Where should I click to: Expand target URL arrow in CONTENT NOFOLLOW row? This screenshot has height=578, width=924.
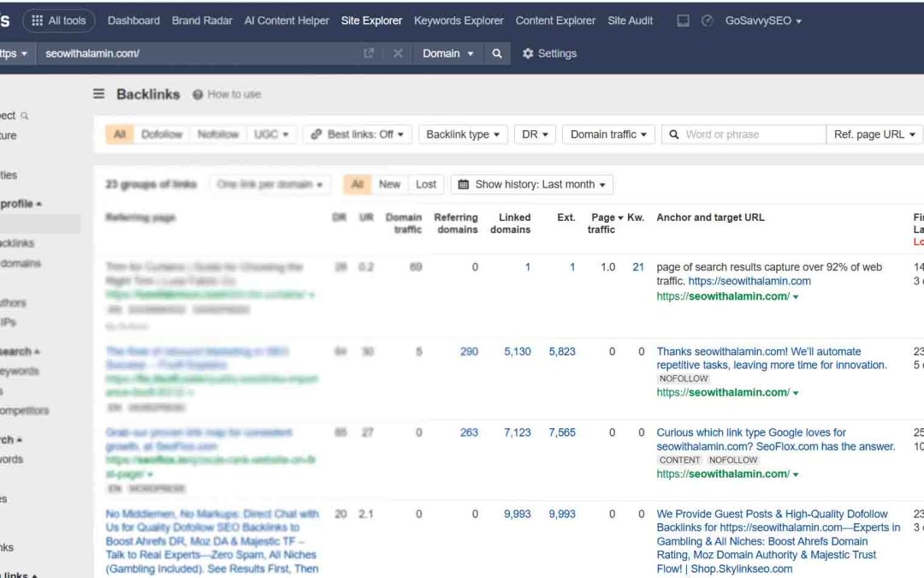796,474
